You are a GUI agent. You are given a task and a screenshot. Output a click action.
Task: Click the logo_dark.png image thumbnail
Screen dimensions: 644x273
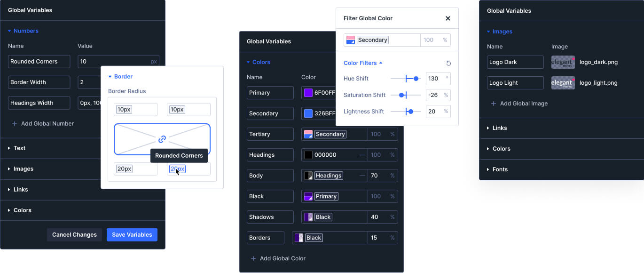pyautogui.click(x=563, y=62)
